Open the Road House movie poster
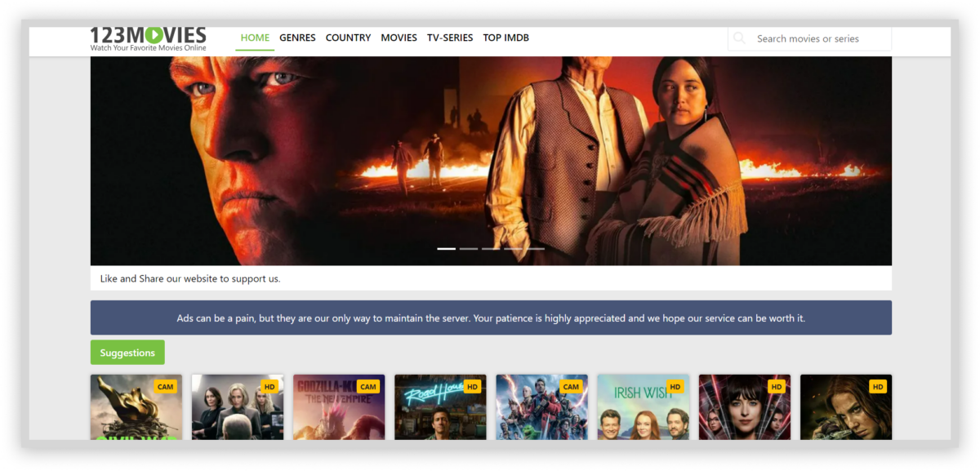 coord(440,407)
